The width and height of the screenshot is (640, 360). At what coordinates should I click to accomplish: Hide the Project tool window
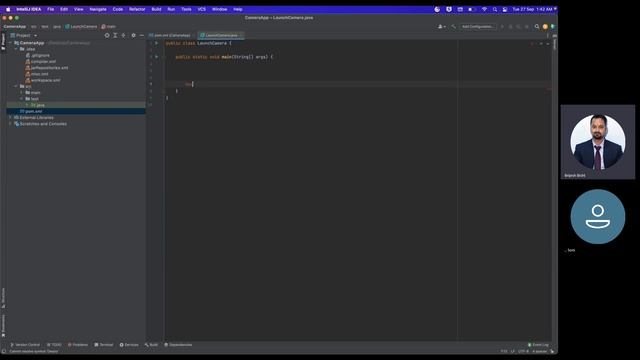pyautogui.click(x=142, y=36)
